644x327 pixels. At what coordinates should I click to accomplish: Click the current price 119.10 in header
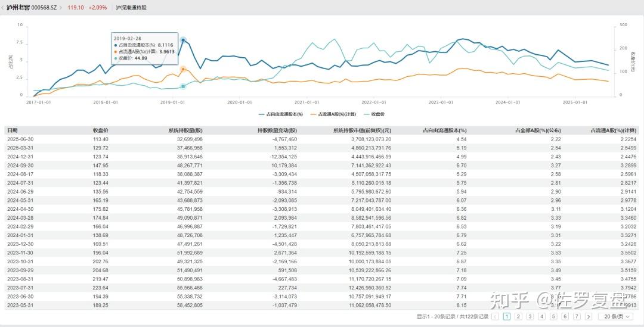(76, 7)
